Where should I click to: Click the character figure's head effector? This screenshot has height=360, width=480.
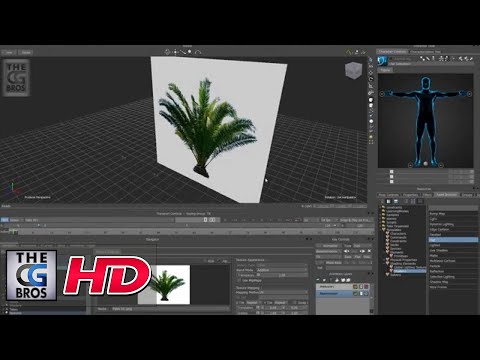425,83
